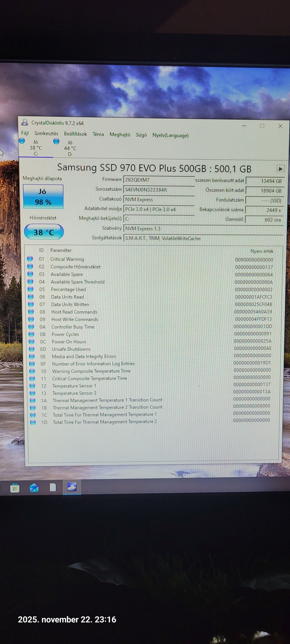Image resolution: width=290 pixels, height=644 pixels.
Task: Click raw value 000000000019D1
Action: (252, 363)
